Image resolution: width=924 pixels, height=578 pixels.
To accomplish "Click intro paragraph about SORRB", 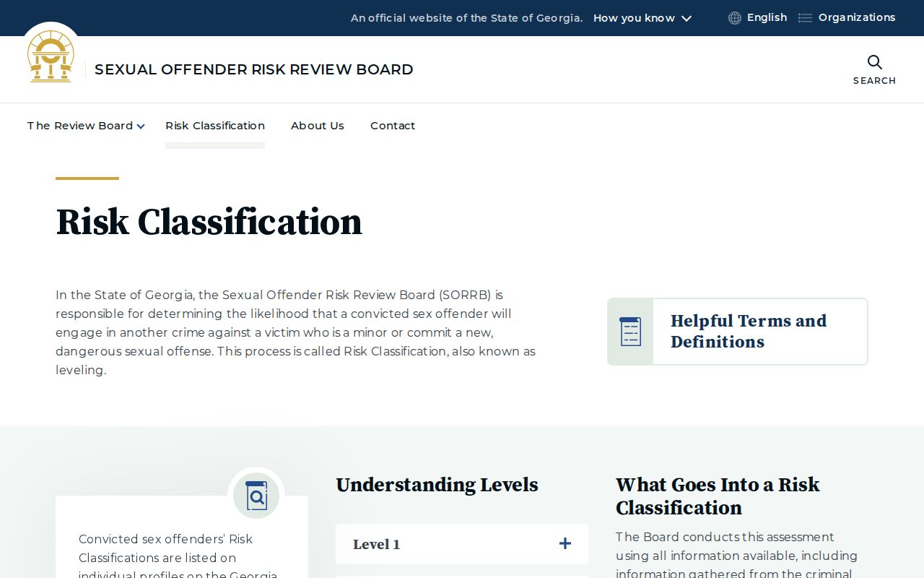I will click(296, 332).
